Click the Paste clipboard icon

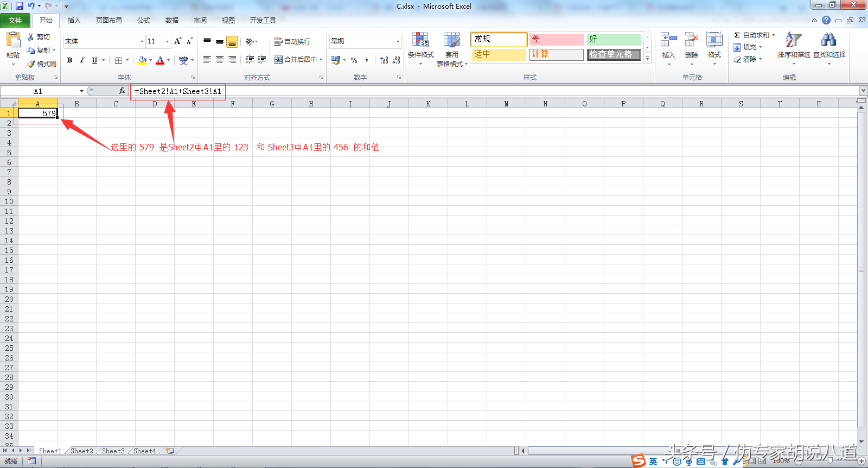(13, 40)
